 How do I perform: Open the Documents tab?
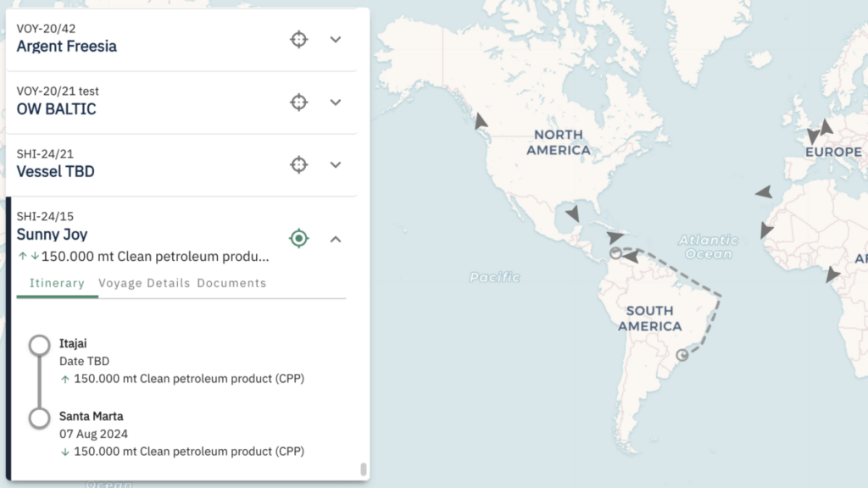tap(231, 283)
